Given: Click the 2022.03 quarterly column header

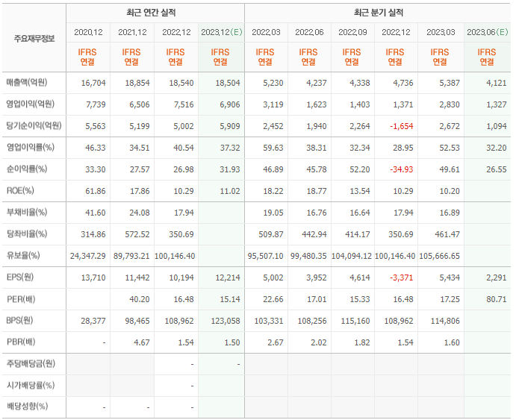Looking at the screenshot, I should pos(266,32).
